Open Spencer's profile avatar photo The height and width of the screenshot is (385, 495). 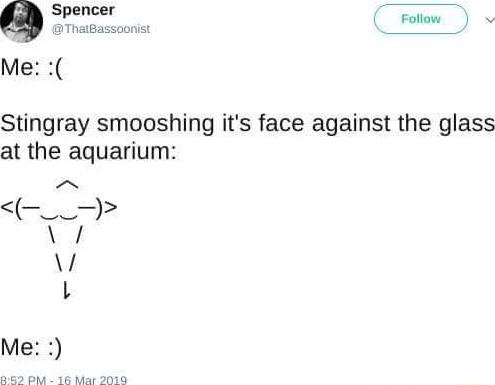click(21, 21)
